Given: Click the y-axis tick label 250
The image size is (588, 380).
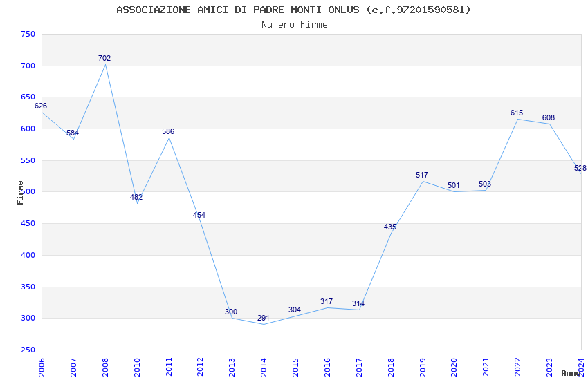Looking at the screenshot, I should pyautogui.click(x=28, y=350).
